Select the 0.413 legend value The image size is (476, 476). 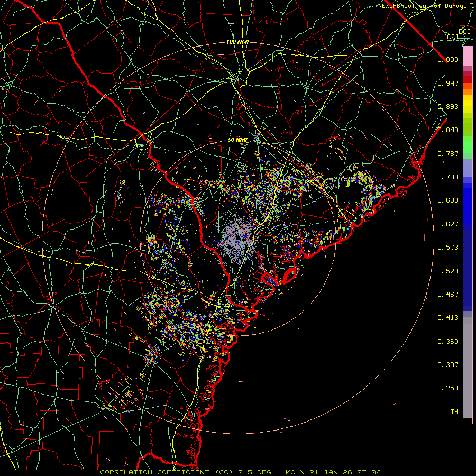pyautogui.click(x=448, y=318)
